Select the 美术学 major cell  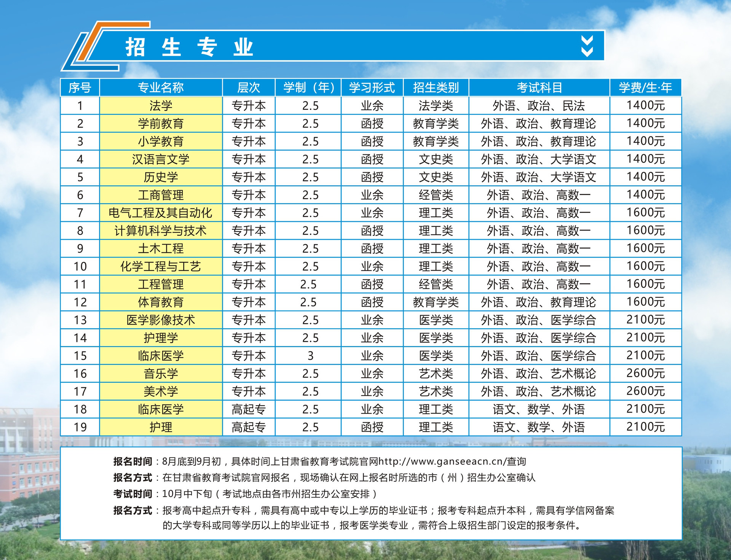click(x=161, y=392)
